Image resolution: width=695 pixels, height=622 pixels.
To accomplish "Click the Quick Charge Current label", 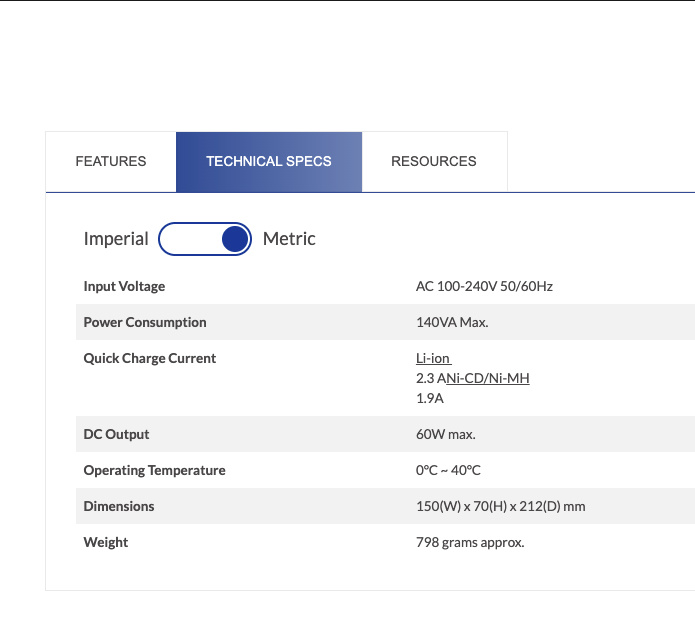I will click(150, 358).
